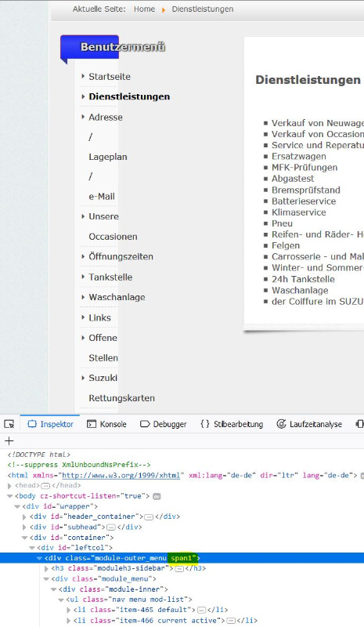Open Startseite in the Benutzermenü

click(110, 76)
